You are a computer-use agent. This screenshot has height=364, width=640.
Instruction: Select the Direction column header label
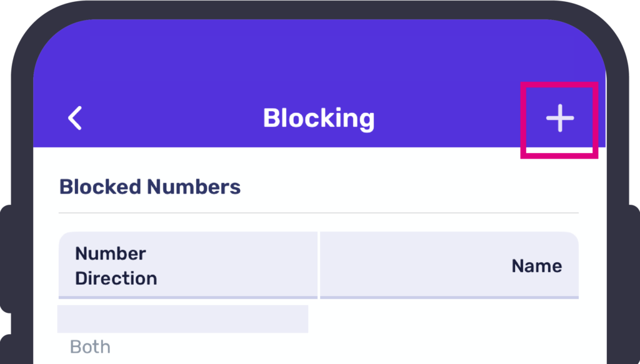point(116,278)
